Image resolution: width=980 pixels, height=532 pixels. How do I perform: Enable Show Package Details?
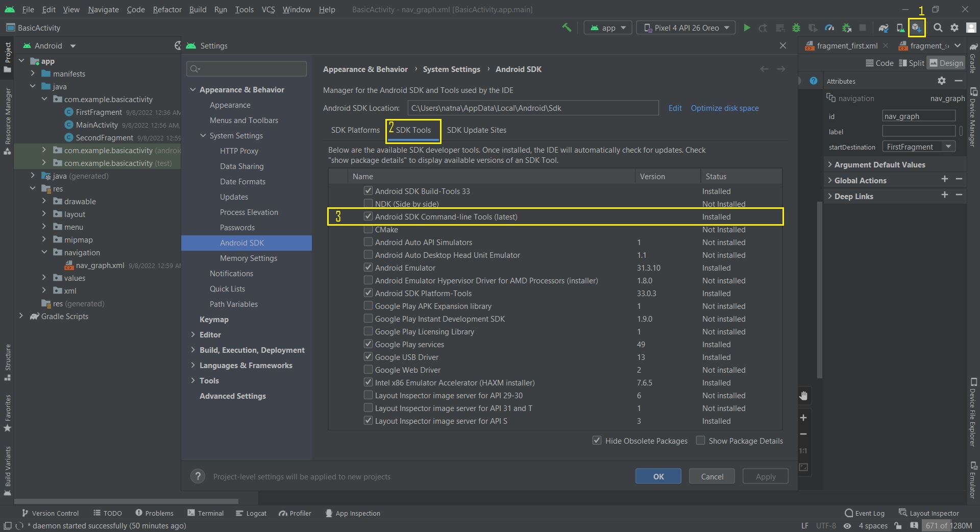click(x=701, y=440)
